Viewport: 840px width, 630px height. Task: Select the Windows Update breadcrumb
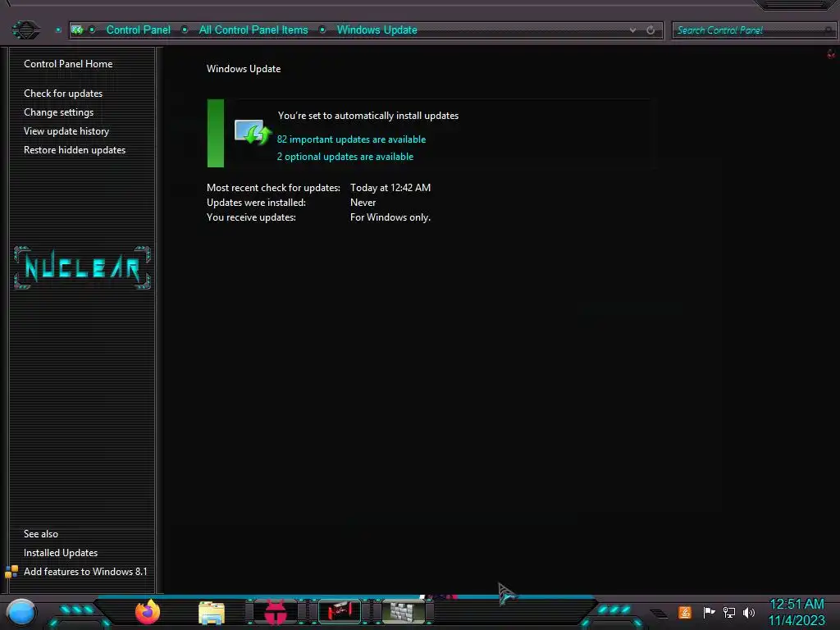coord(377,30)
